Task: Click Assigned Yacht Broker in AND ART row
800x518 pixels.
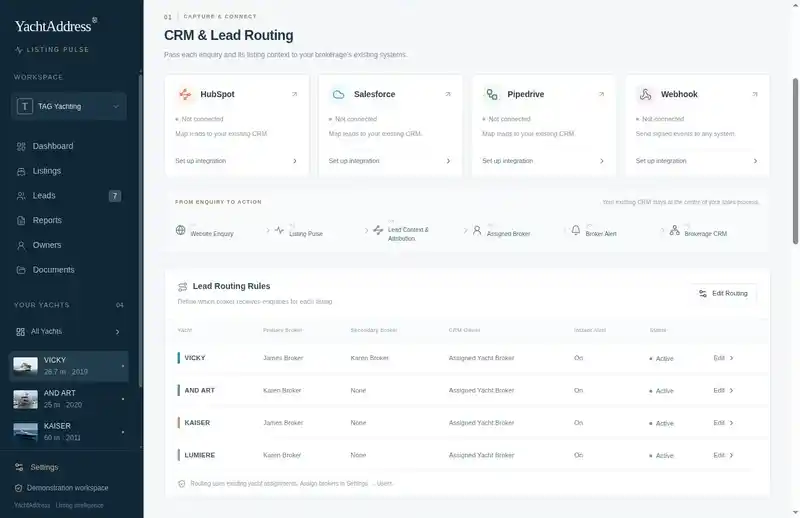Action: [481, 390]
